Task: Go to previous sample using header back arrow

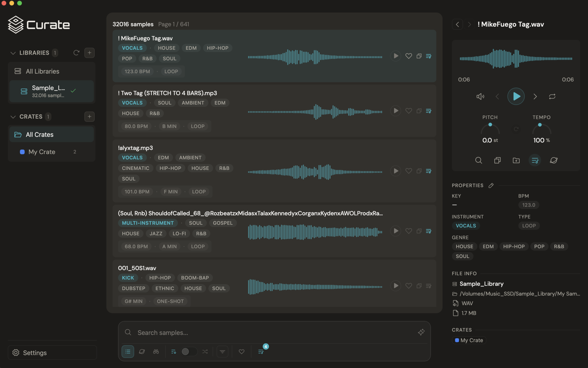Action: (458, 24)
